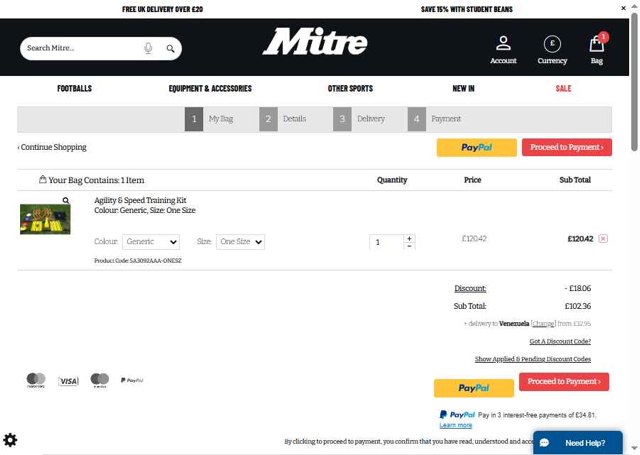Click the Mitre logo
Screen dimensions: 640x455
tap(315, 41)
